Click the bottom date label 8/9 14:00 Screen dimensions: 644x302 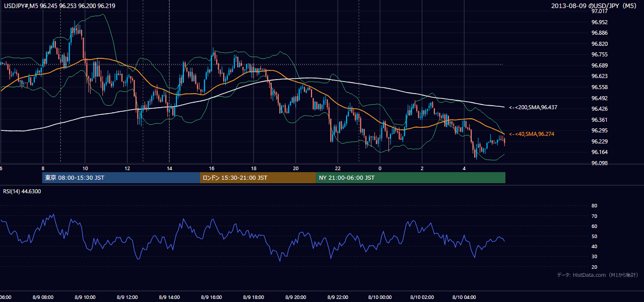[x=168, y=297]
